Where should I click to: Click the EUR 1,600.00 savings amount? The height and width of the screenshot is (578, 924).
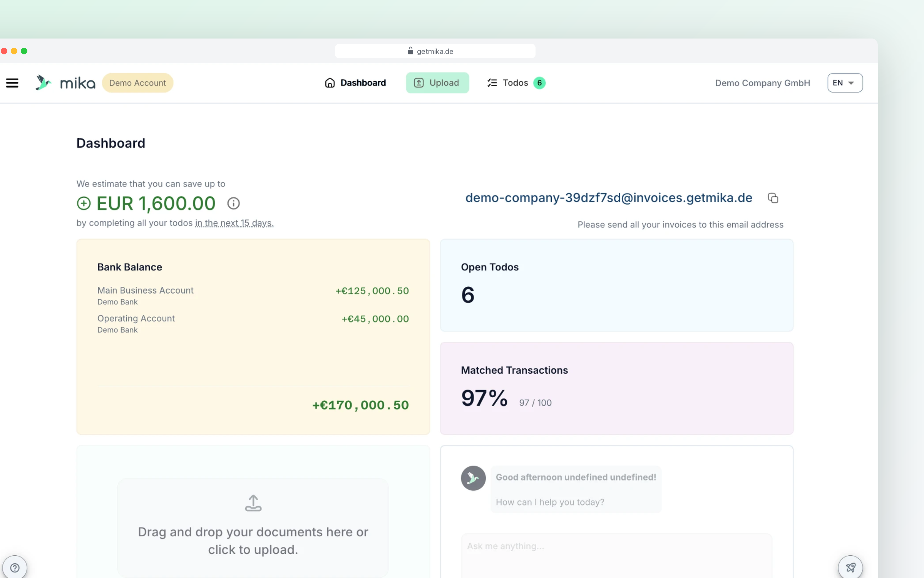click(x=156, y=203)
